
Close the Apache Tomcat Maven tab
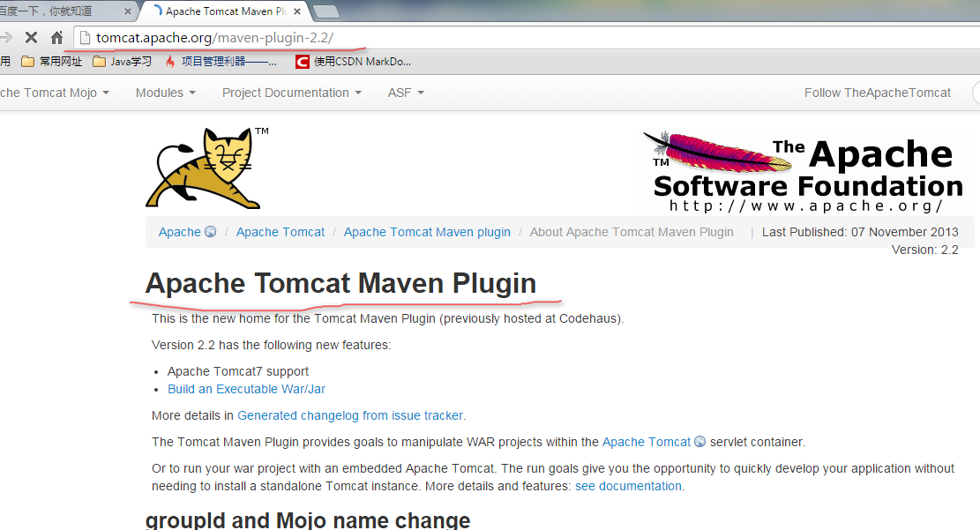pyautogui.click(x=297, y=11)
